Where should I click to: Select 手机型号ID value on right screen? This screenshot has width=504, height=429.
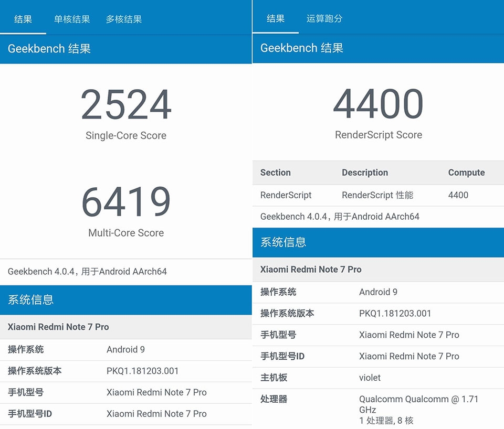[409, 357]
